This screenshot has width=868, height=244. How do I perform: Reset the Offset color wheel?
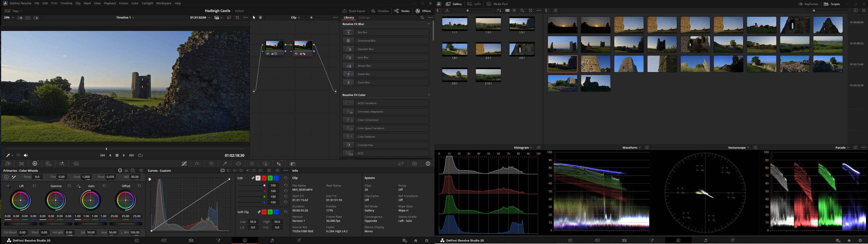(139, 186)
